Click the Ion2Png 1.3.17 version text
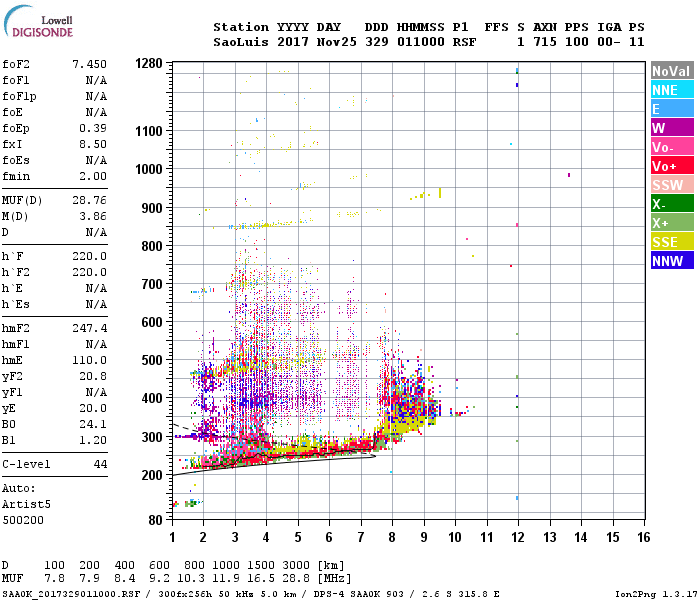Viewport: 700px width, 600px height. (x=656, y=594)
